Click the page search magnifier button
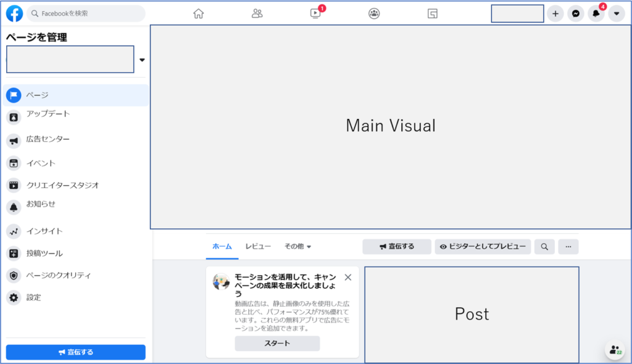This screenshot has width=632, height=364. point(544,246)
